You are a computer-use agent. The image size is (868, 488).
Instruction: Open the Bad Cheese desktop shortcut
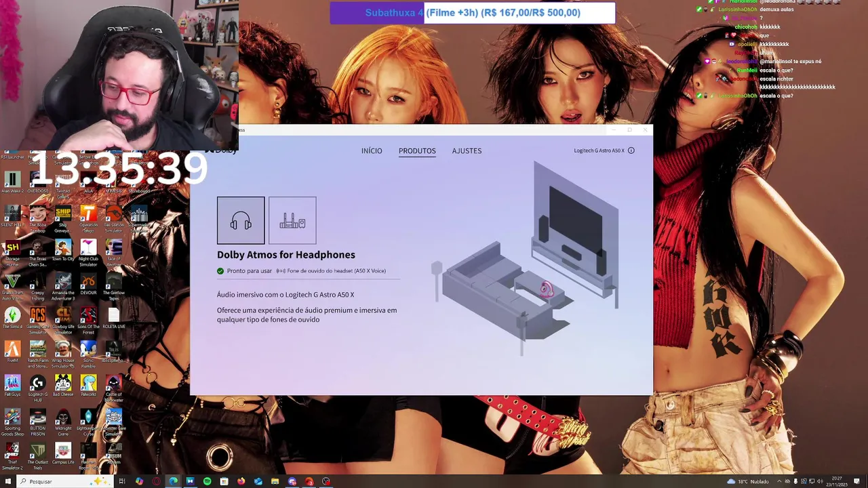(x=63, y=386)
